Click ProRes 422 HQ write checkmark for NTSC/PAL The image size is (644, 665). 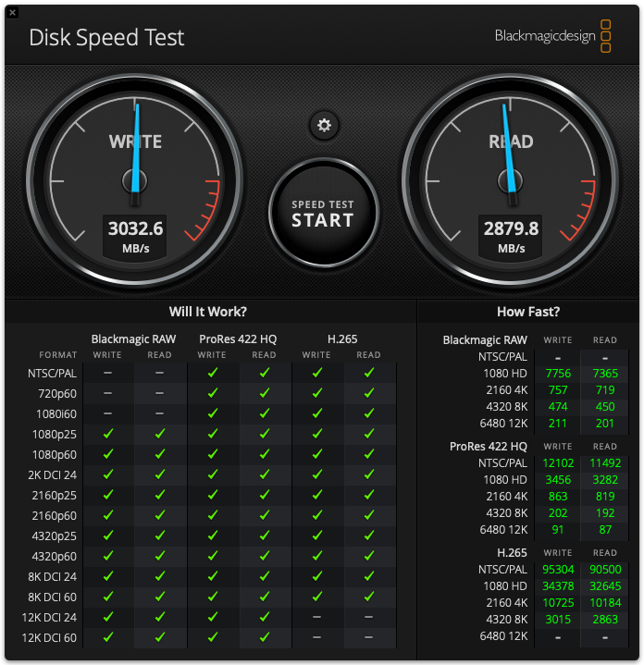(x=213, y=373)
